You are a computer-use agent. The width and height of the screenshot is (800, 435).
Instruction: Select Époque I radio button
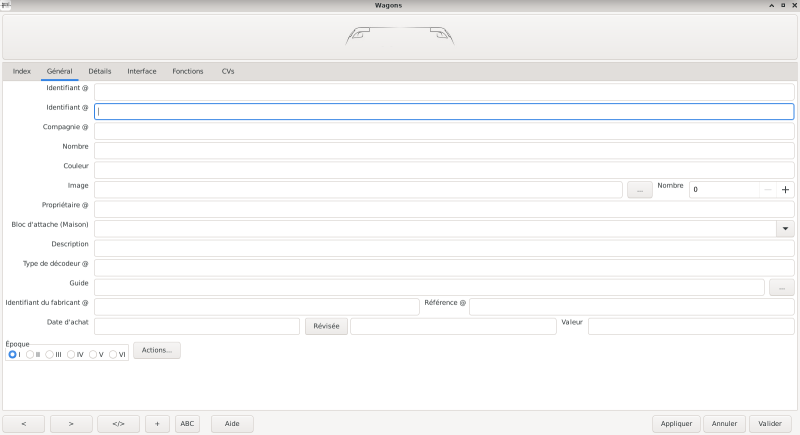click(13, 354)
